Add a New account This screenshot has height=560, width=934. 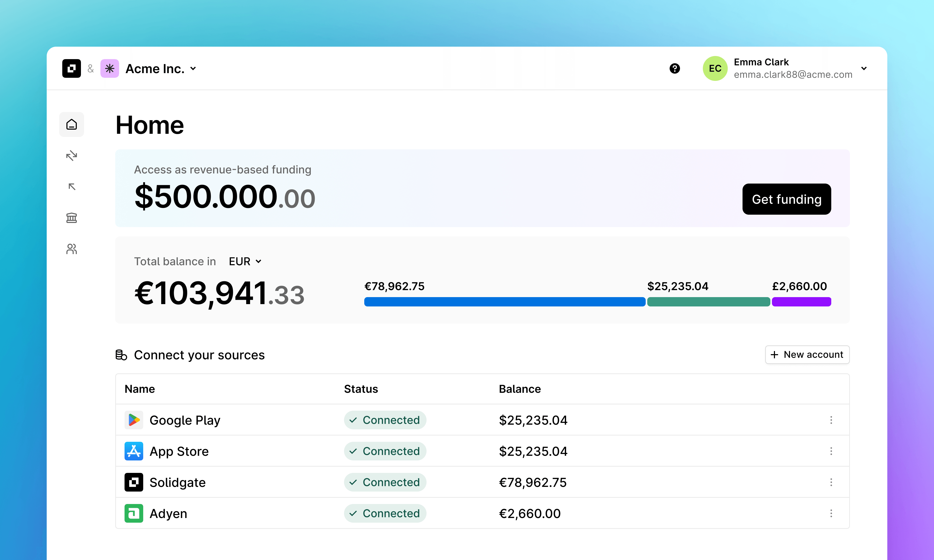pyautogui.click(x=807, y=354)
